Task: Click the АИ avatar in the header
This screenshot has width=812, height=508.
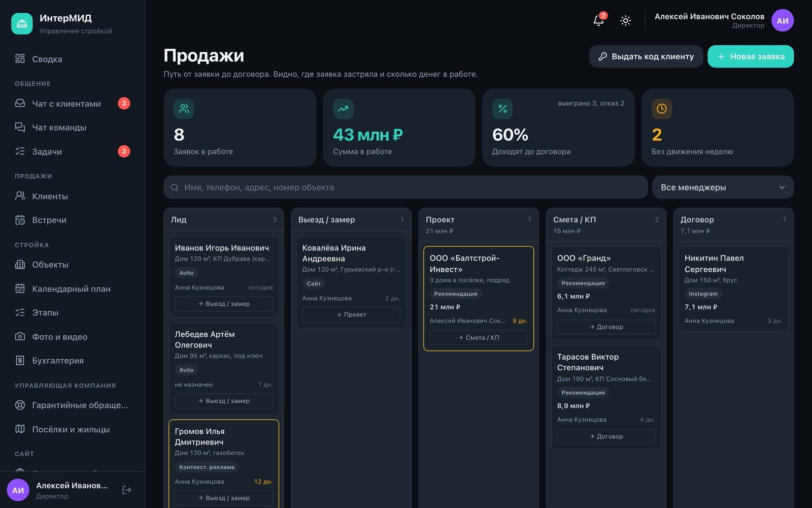Action: tap(783, 20)
